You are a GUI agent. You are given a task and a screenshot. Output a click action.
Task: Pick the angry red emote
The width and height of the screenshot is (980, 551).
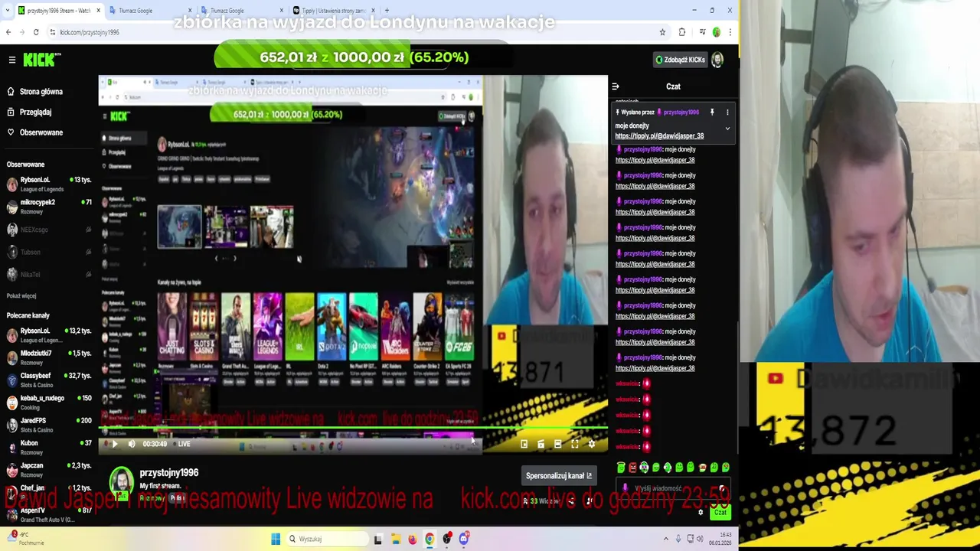632,468
